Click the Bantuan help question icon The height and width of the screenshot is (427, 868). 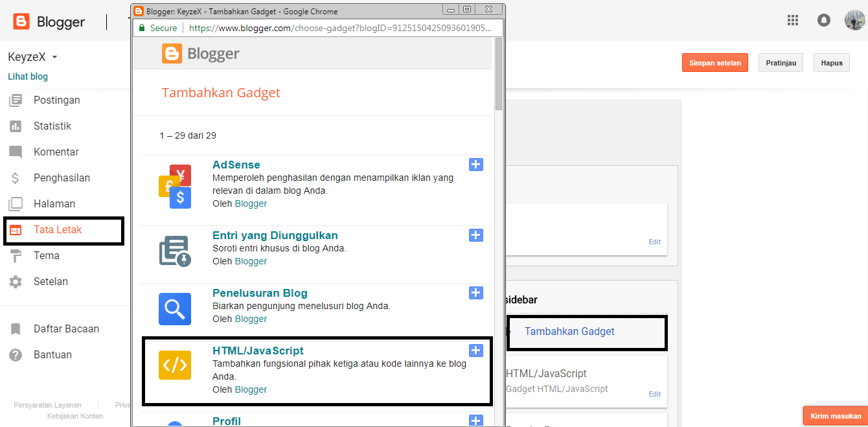(16, 355)
